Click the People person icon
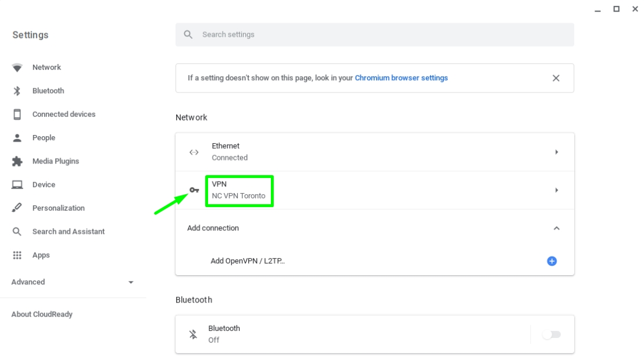Screen dimensions: 644x363 [17, 138]
